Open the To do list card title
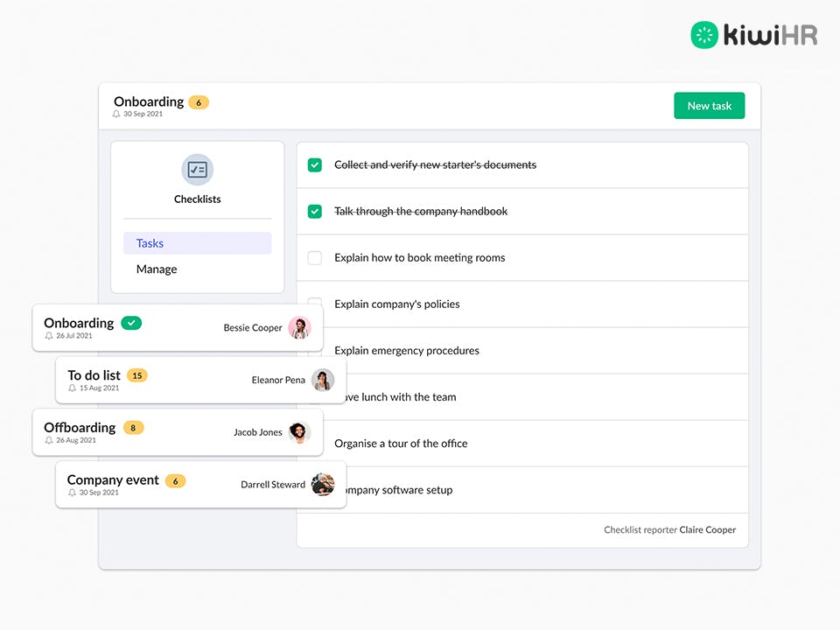The image size is (840, 630). 94,375
